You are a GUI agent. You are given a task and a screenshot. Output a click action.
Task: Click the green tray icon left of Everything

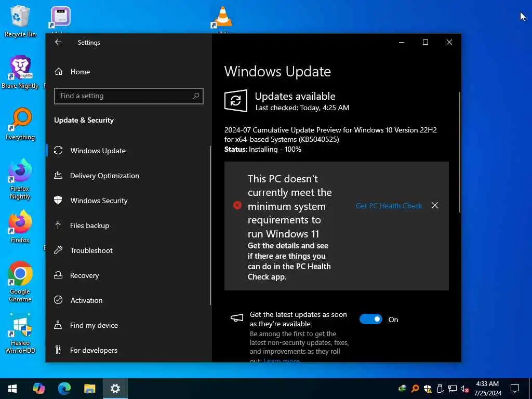pos(403,389)
